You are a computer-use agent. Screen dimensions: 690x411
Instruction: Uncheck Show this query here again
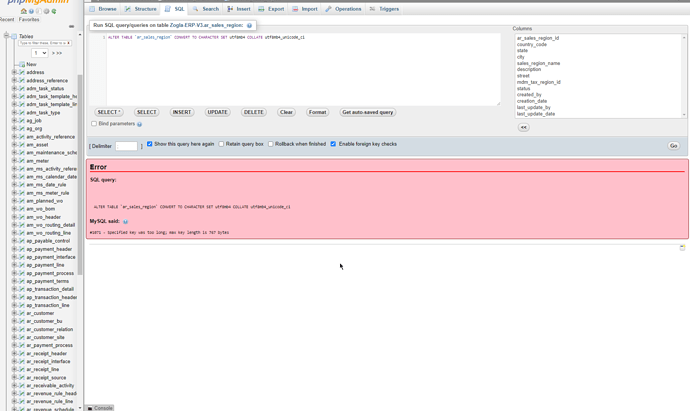pyautogui.click(x=150, y=144)
